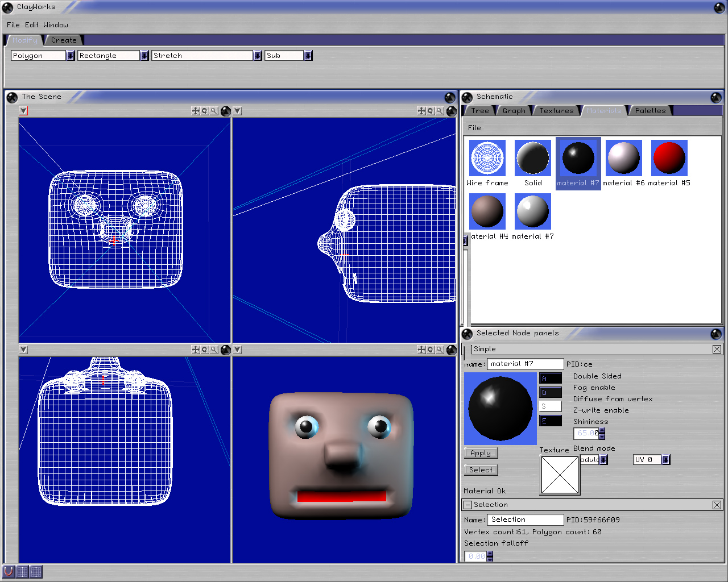Screen dimensions: 728x582
Task: Expand the Stretch dropdown list
Action: click(x=258, y=56)
